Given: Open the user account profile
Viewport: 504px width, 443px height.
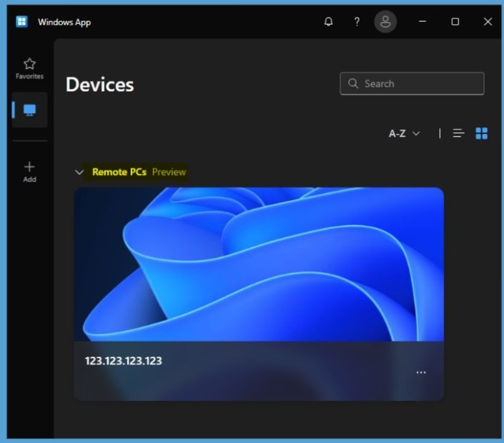Looking at the screenshot, I should tap(385, 22).
